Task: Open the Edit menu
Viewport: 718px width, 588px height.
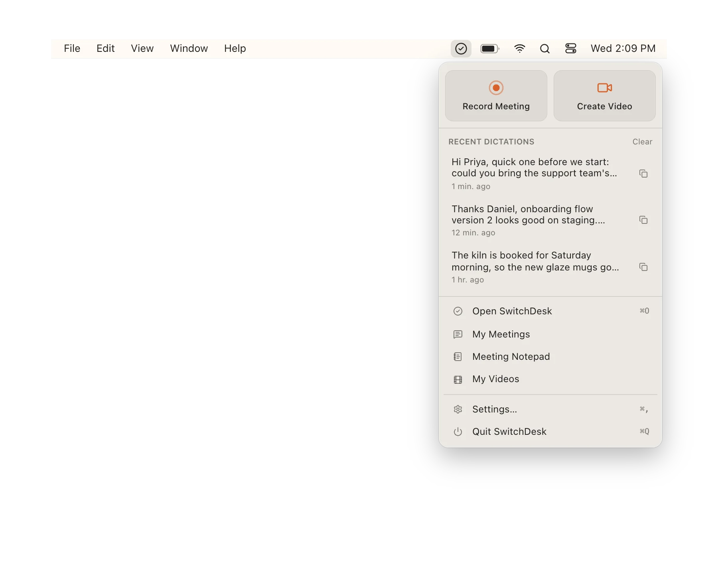Action: point(105,48)
